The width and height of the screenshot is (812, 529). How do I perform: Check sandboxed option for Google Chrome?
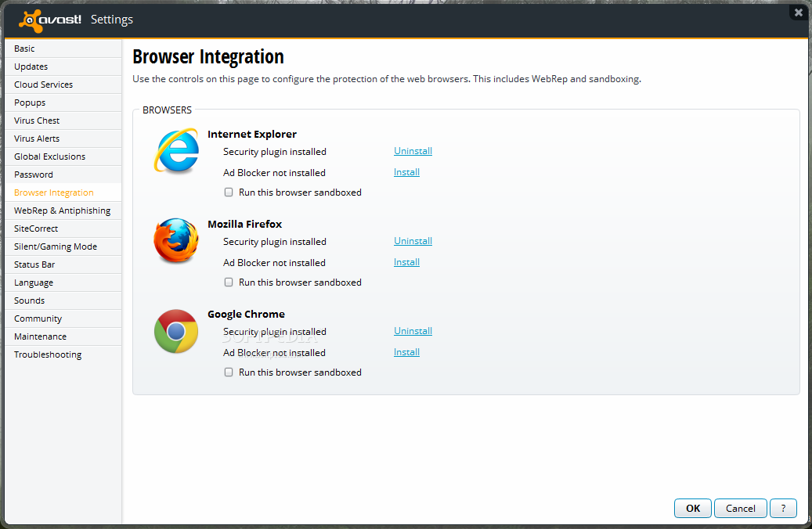(229, 372)
